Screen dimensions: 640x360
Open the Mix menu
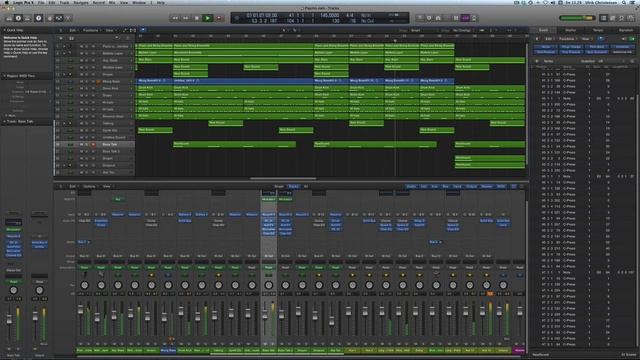pyautogui.click(x=112, y=2)
